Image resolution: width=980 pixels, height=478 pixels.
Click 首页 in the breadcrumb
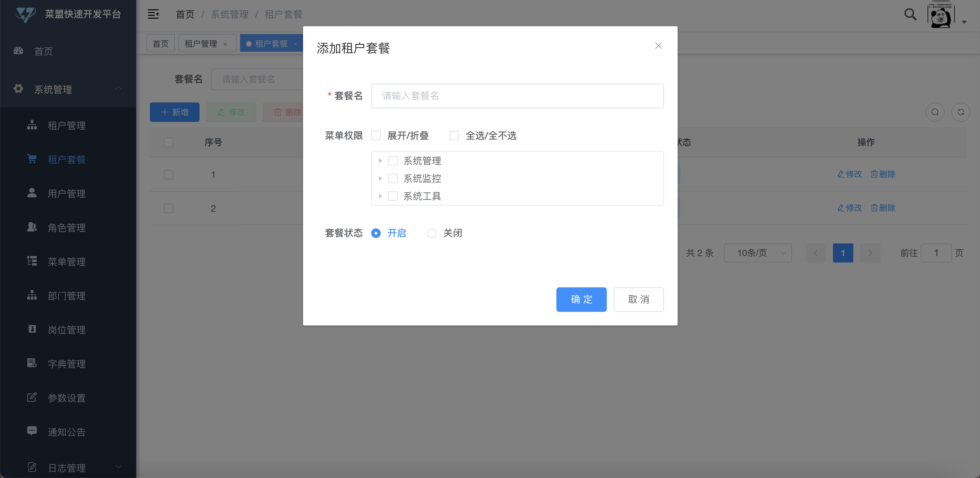[x=185, y=14]
